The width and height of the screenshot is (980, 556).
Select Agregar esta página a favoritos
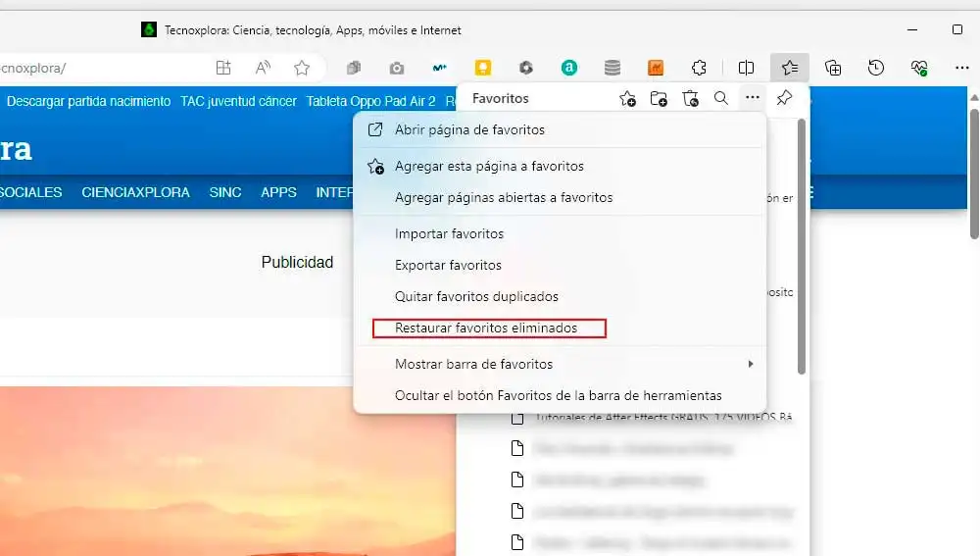coord(560,166)
